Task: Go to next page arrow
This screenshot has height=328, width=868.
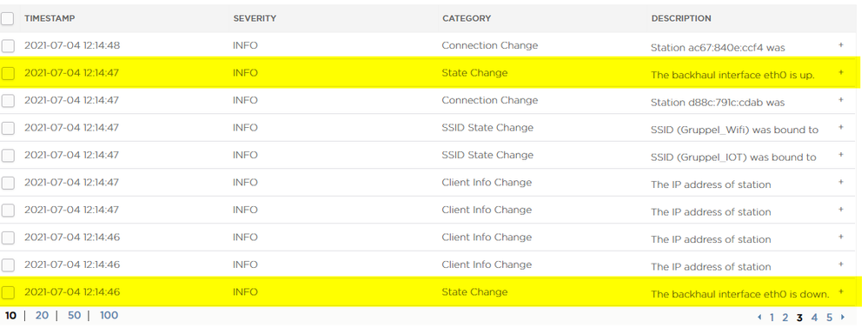Action: click(843, 318)
